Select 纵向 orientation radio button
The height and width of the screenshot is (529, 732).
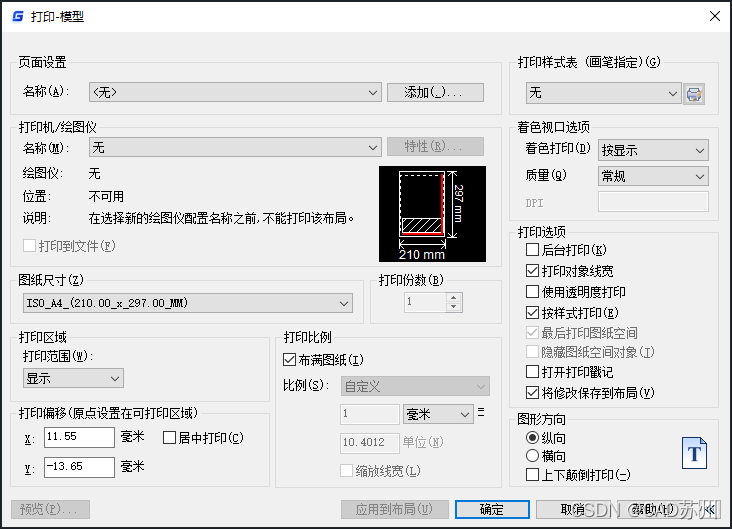coord(532,437)
